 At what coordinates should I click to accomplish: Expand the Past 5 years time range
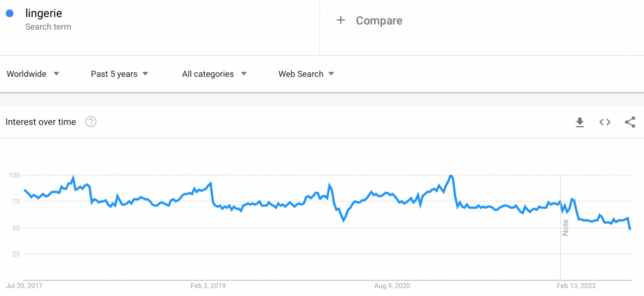pyautogui.click(x=120, y=74)
